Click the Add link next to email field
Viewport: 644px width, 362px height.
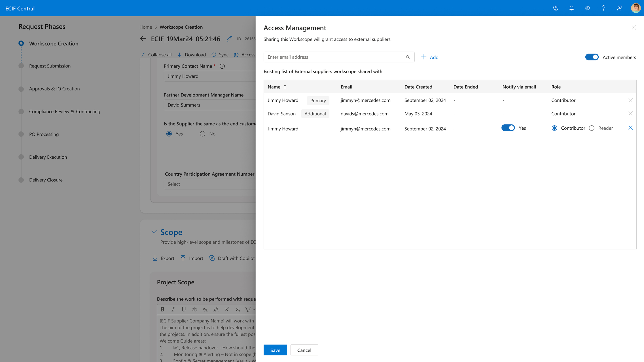click(x=430, y=57)
